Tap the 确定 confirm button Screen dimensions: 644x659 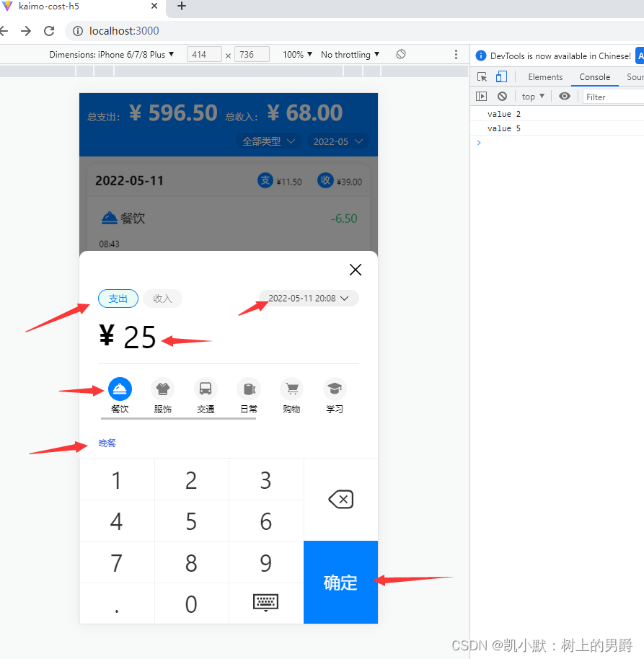pyautogui.click(x=340, y=582)
